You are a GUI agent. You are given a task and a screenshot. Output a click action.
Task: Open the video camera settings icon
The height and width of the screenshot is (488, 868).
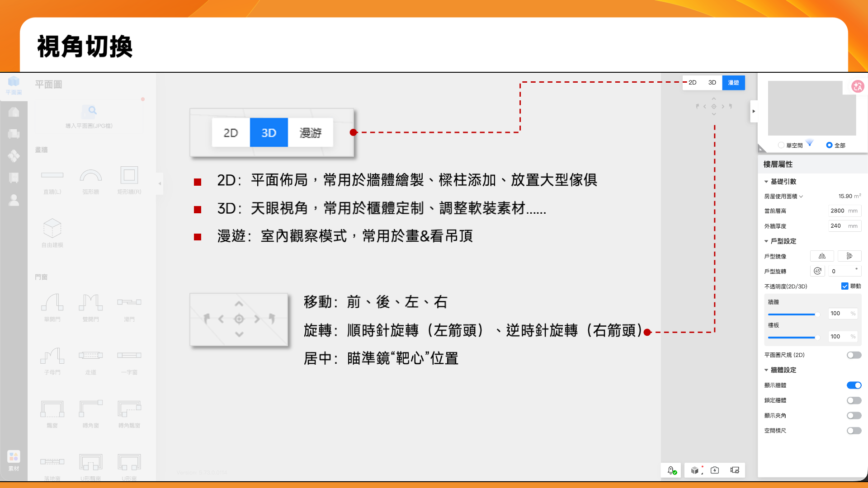735,470
